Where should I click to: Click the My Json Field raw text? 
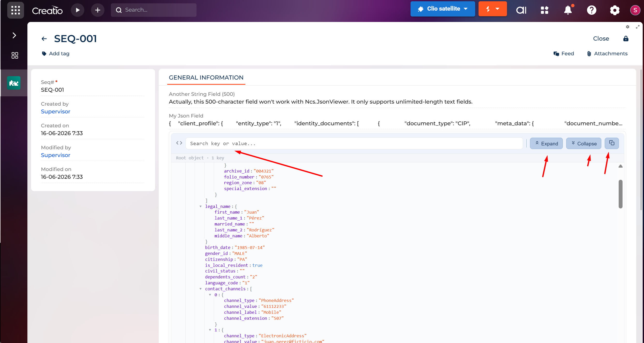click(x=396, y=123)
